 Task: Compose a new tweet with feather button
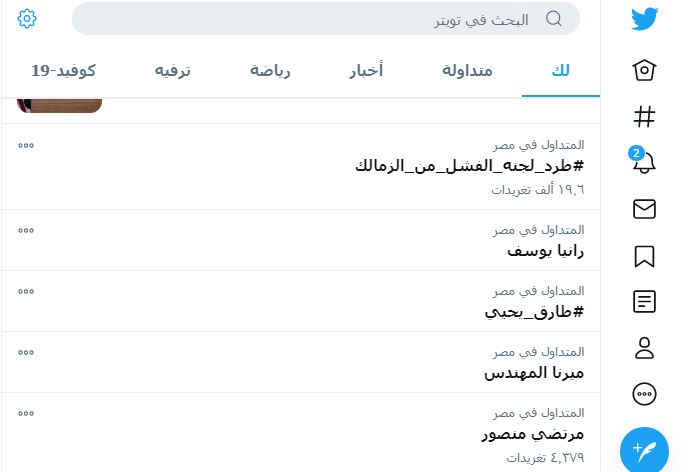(645, 449)
